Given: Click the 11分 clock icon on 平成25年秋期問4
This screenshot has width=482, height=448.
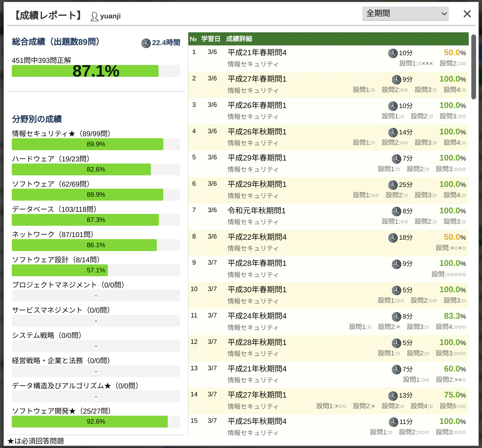Looking at the screenshot, I should point(393,422).
